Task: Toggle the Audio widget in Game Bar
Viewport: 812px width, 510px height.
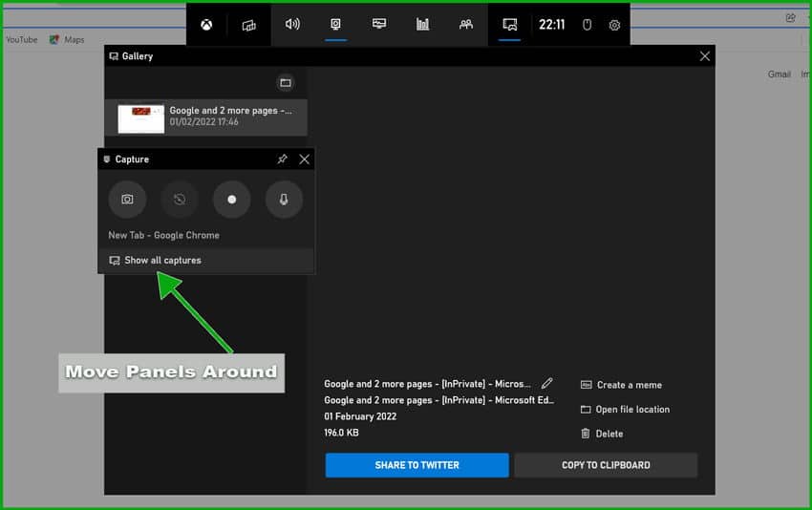Action: [x=292, y=25]
